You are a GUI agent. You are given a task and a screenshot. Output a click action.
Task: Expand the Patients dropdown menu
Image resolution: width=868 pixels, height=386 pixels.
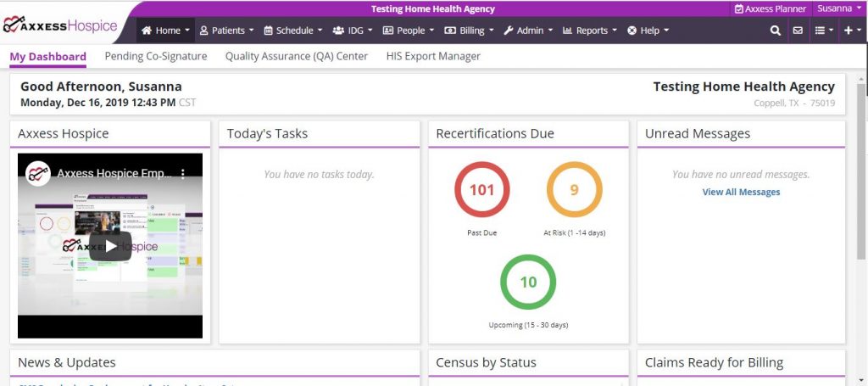[226, 31]
